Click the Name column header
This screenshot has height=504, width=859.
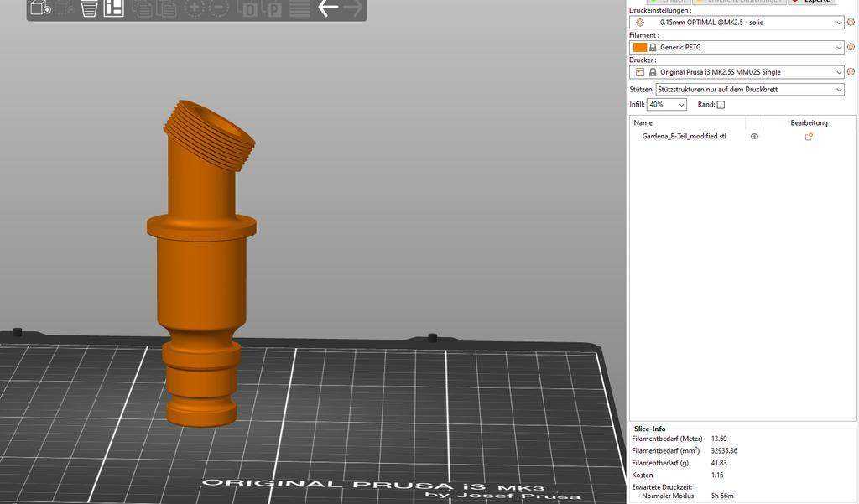pyautogui.click(x=643, y=122)
